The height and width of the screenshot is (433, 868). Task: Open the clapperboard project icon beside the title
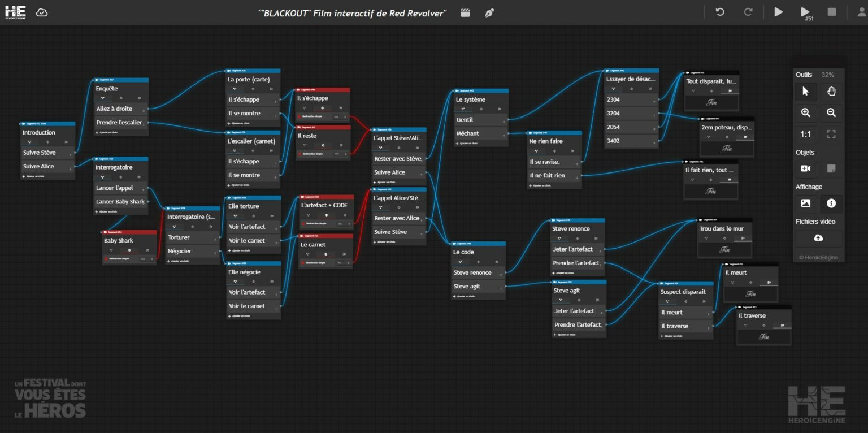[x=465, y=12]
